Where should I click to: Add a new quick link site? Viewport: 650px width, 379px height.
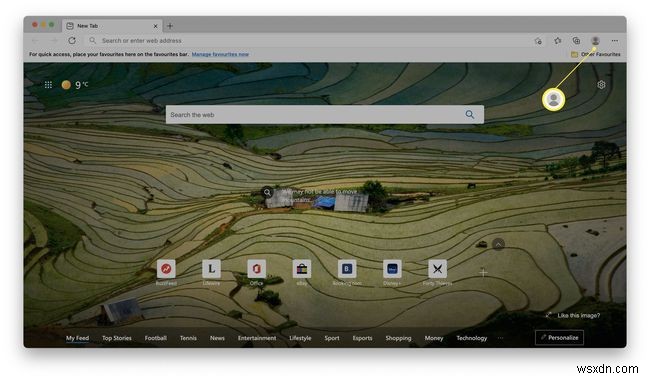click(483, 272)
